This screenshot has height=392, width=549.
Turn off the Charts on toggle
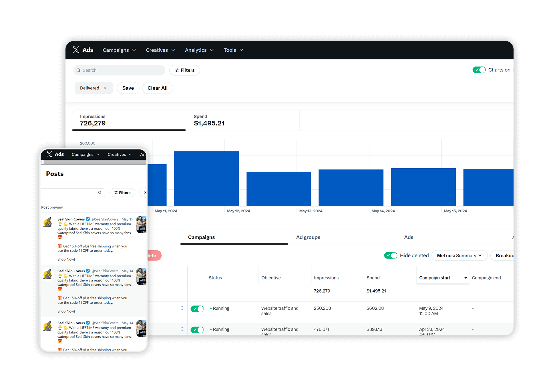[479, 70]
